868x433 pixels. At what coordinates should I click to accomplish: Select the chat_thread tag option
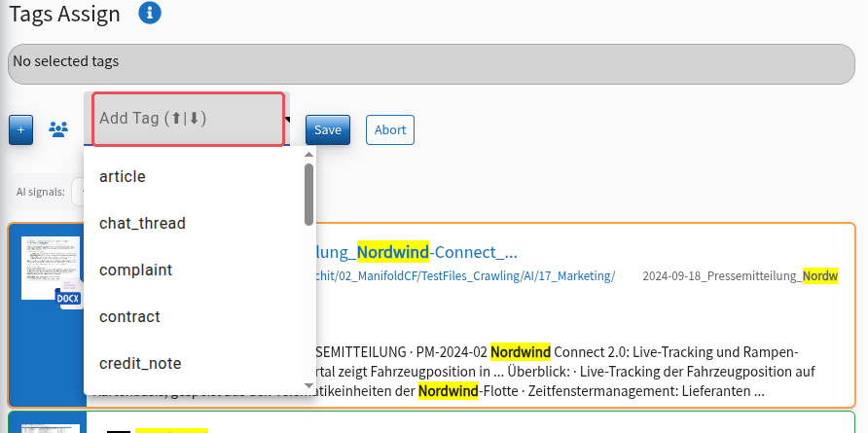(194, 223)
